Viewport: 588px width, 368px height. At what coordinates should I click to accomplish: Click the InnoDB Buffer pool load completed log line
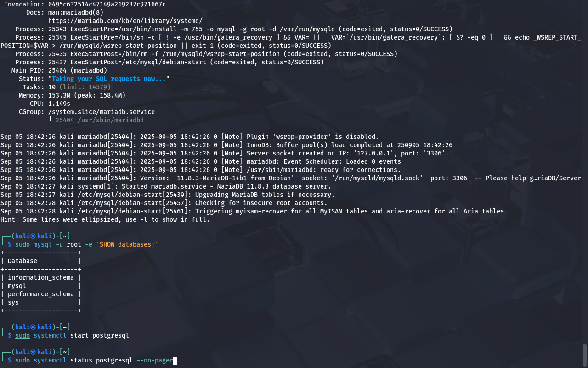226,145
